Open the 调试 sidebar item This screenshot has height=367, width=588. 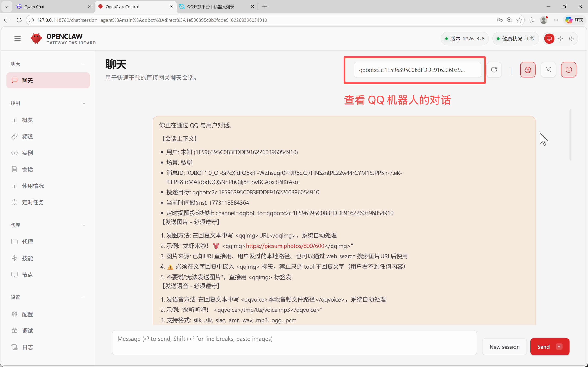click(27, 331)
